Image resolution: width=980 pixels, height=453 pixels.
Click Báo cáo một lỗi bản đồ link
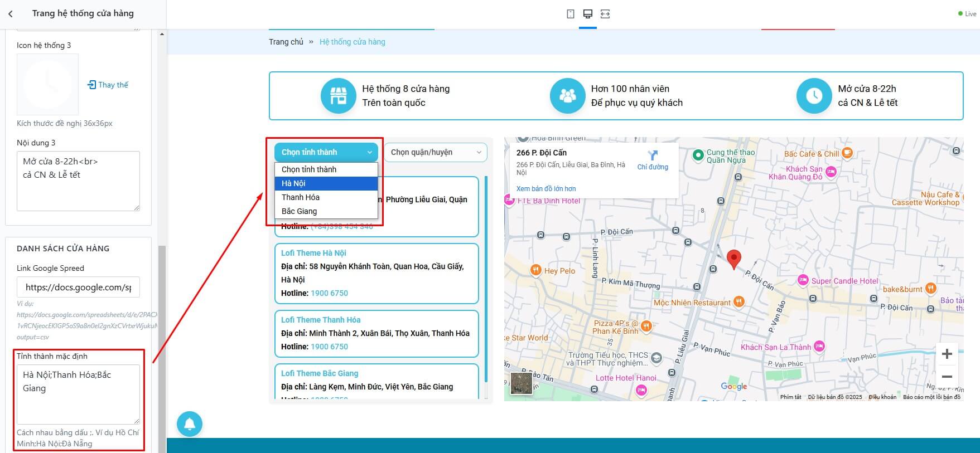[931, 397]
